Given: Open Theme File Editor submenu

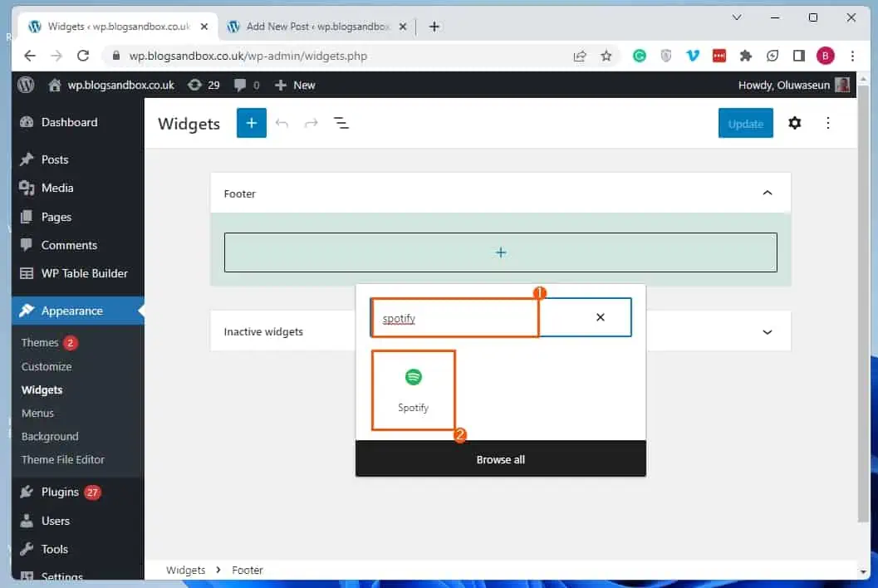Looking at the screenshot, I should pos(63,460).
